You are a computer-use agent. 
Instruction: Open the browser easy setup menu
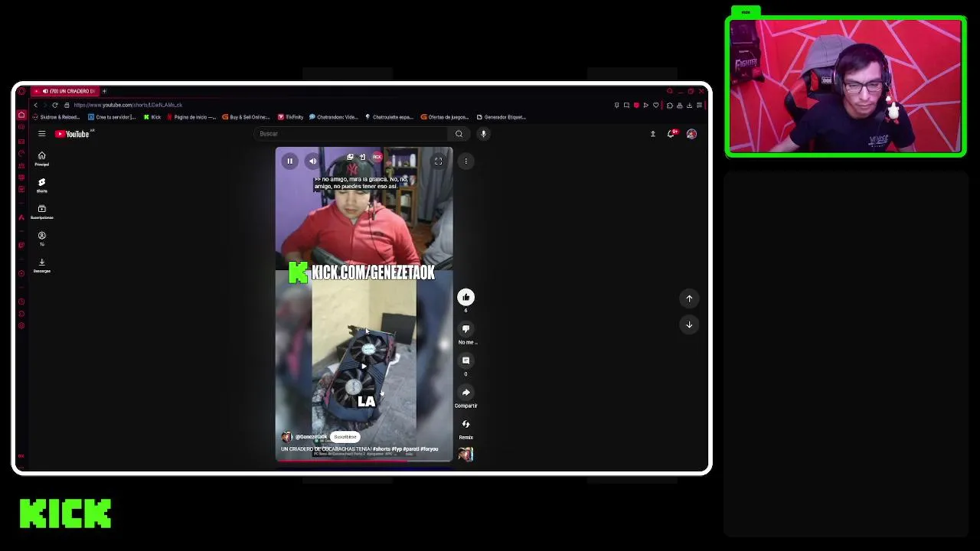[x=699, y=105]
